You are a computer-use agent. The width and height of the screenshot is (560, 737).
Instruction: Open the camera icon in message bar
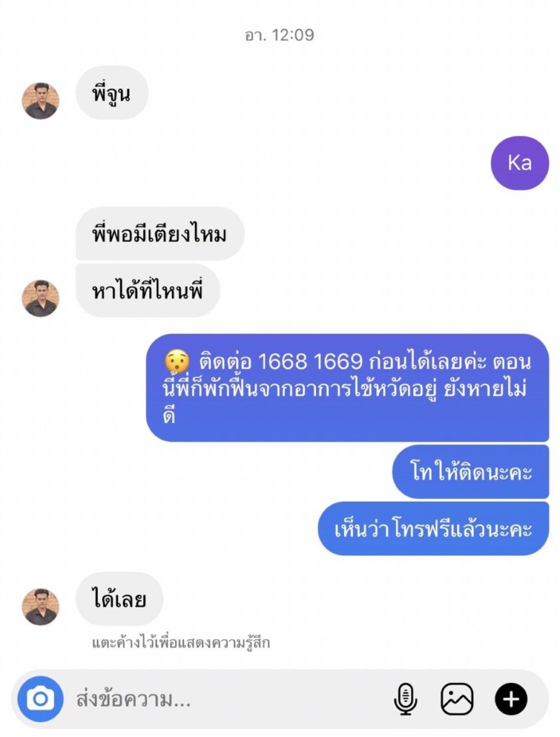pyautogui.click(x=40, y=699)
